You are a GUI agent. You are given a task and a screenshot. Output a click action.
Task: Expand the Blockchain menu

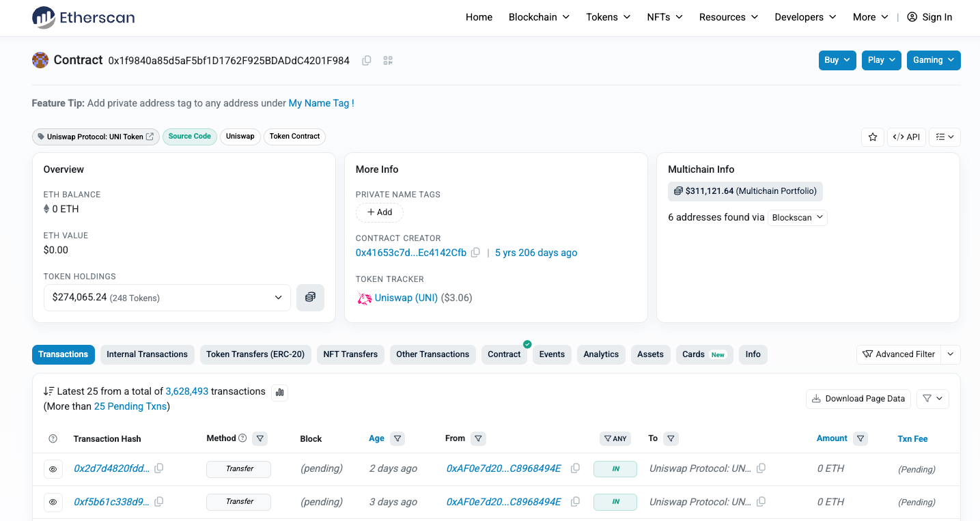coord(539,17)
